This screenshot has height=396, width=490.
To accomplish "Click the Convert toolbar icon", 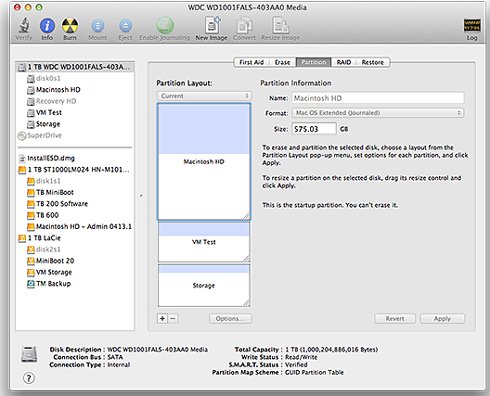I will tap(244, 25).
